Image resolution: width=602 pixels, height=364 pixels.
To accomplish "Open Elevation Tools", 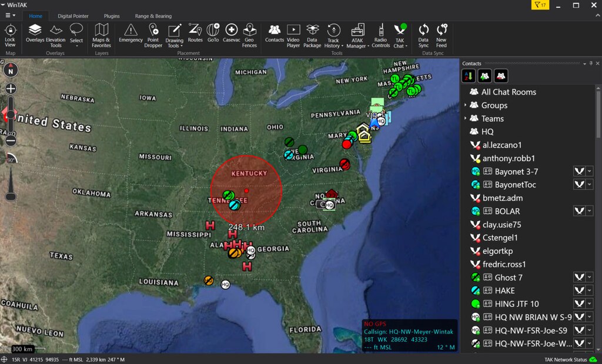I will (x=56, y=35).
